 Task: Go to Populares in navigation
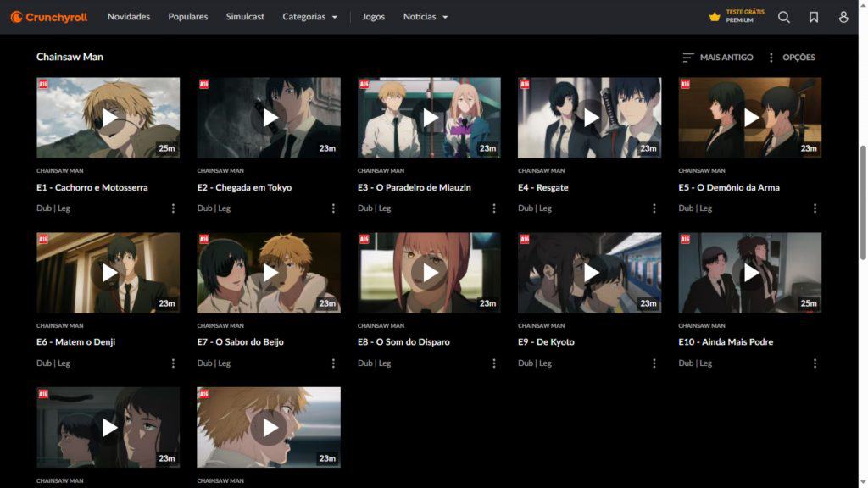tap(188, 17)
